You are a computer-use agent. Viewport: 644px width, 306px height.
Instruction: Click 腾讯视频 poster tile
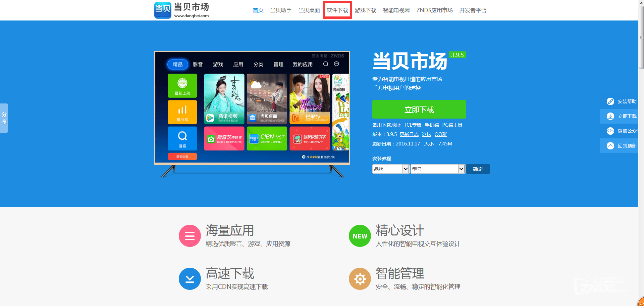point(224,99)
